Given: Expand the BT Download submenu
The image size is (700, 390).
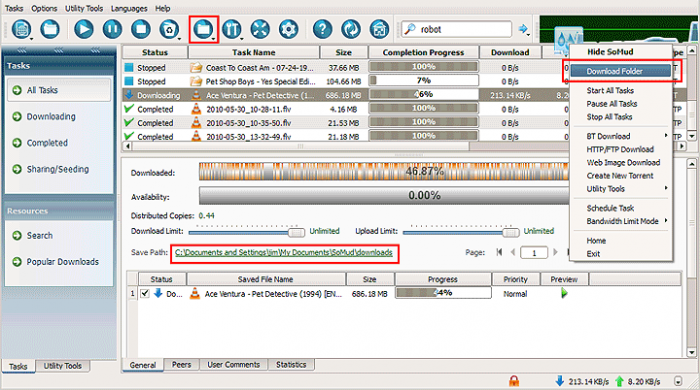Looking at the screenshot, I should click(665, 136).
